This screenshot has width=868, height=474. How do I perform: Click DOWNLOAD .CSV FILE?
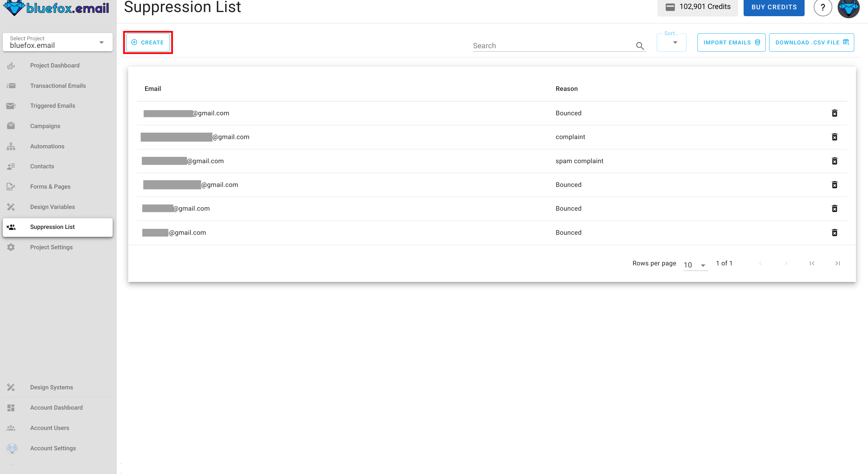coord(811,42)
